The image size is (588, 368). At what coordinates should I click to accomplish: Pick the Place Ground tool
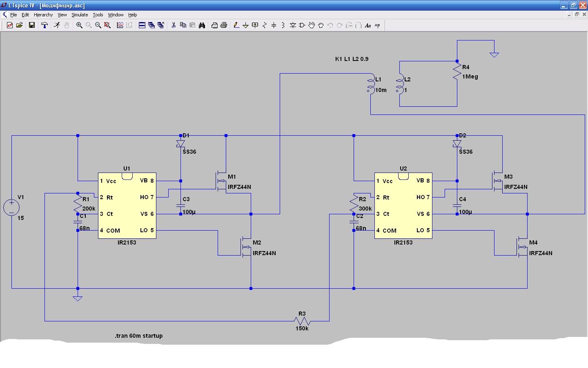click(x=245, y=25)
